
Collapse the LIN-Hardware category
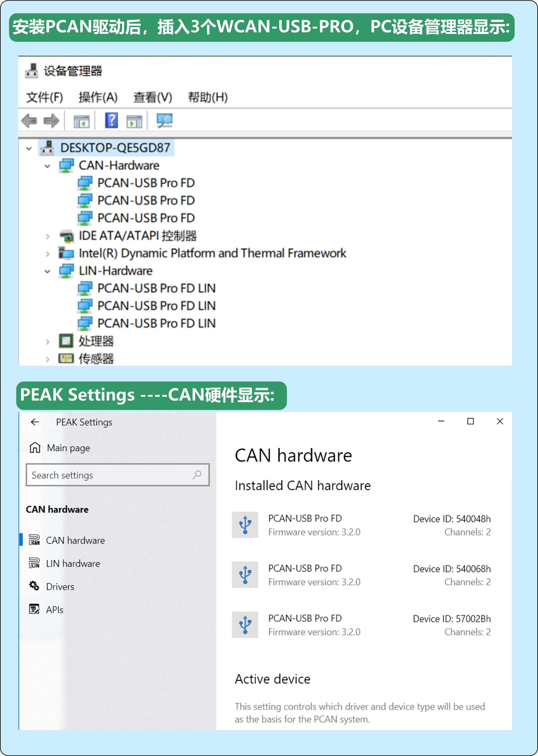47,272
